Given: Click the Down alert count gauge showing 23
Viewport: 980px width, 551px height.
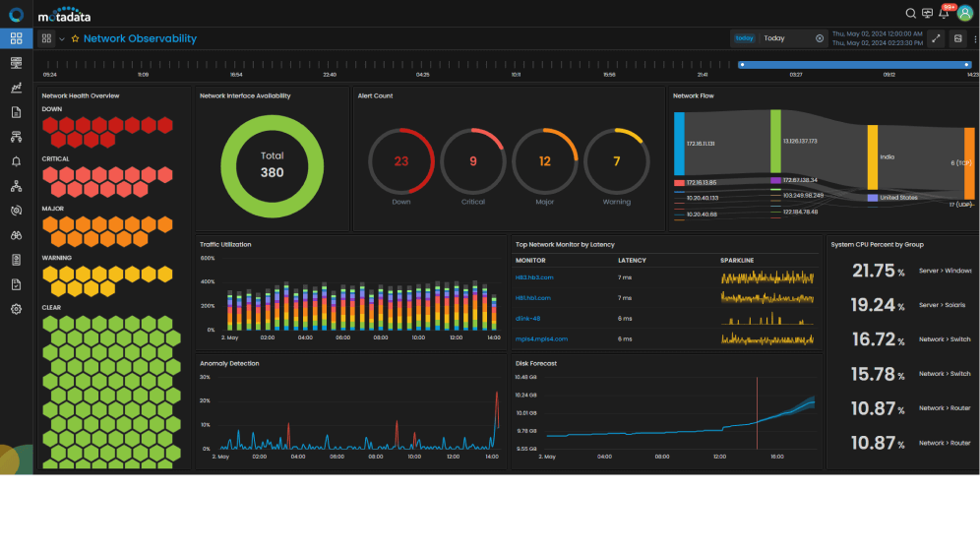Looking at the screenshot, I should pyautogui.click(x=400, y=161).
